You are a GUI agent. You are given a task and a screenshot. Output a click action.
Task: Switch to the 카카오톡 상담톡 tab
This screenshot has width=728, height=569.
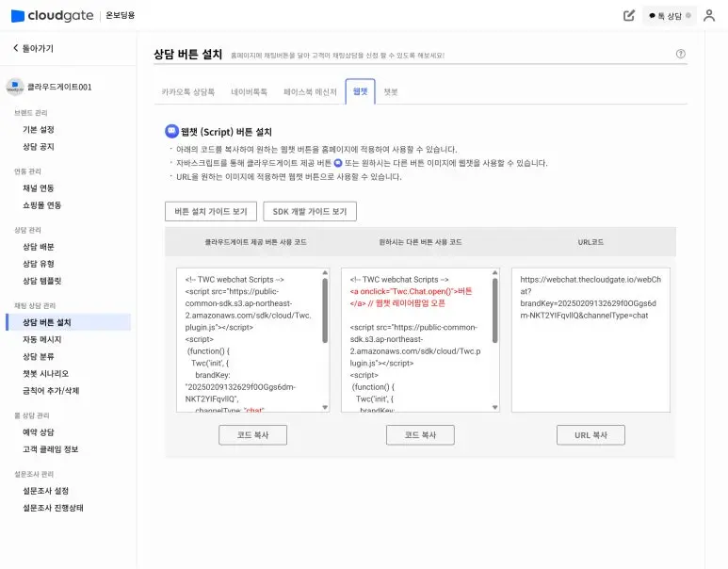tap(188, 92)
